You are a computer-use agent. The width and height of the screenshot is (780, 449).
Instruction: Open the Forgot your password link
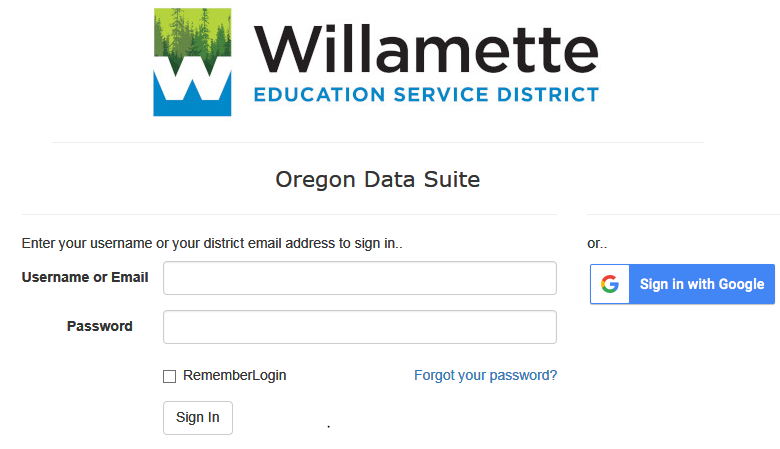[485, 376]
